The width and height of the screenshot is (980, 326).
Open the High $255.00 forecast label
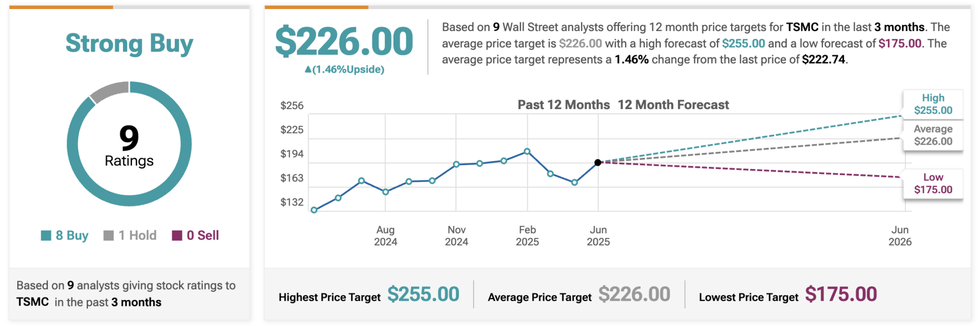(933, 104)
